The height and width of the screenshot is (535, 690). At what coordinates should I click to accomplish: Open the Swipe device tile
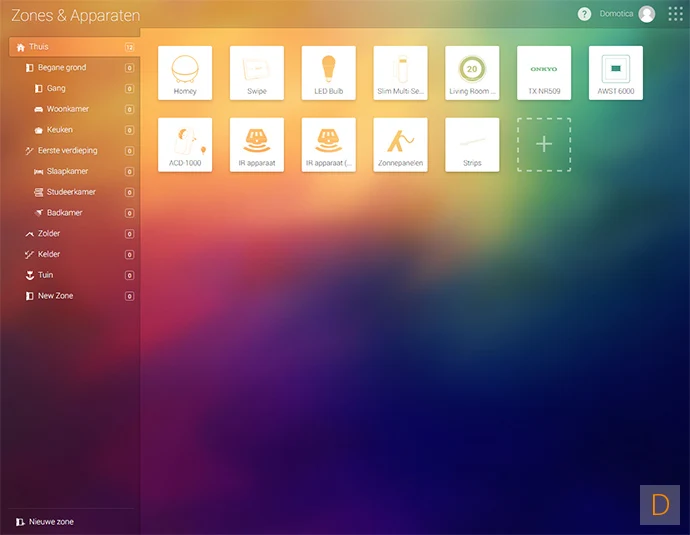tap(257, 73)
